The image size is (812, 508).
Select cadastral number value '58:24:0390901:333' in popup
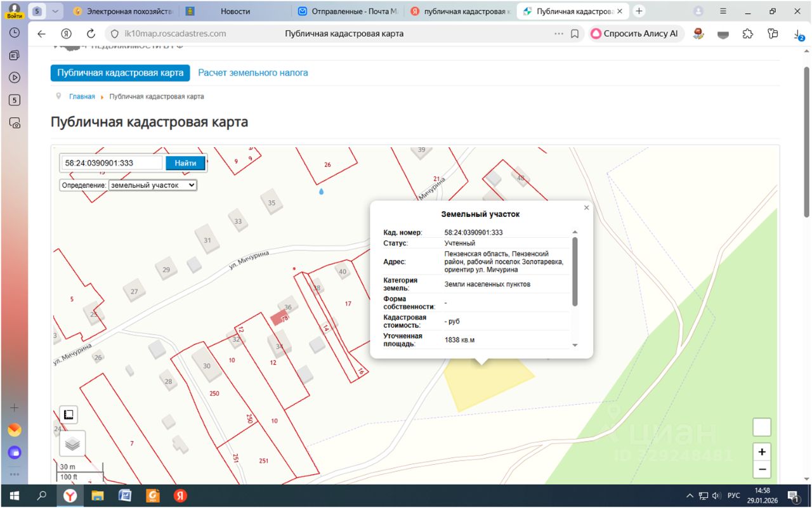click(x=473, y=233)
